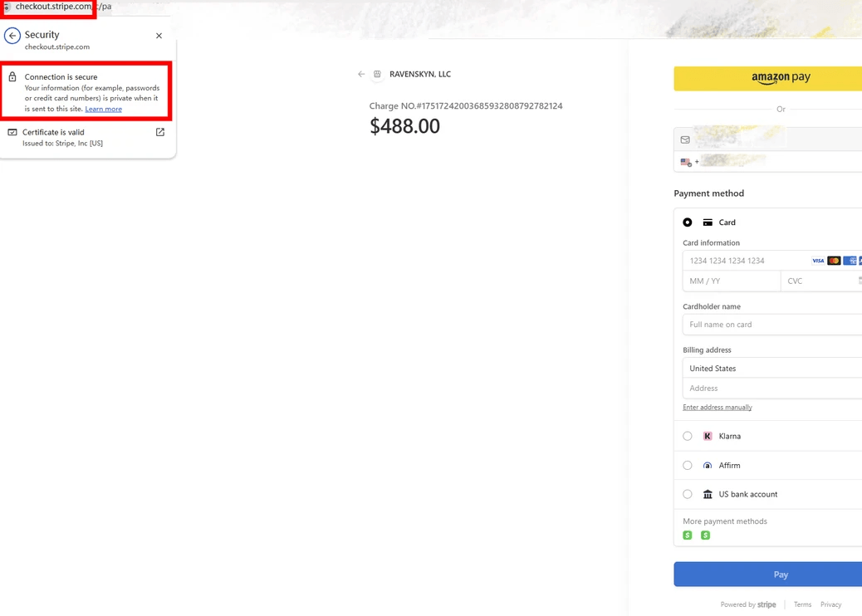The width and height of the screenshot is (862, 616).
Task: Close the Security popup
Action: point(159,36)
